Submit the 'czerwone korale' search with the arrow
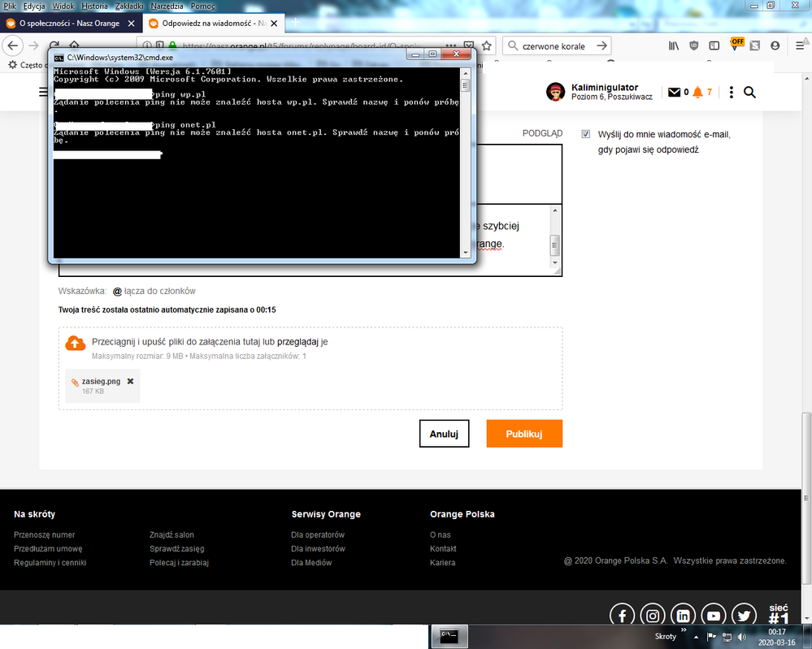This screenshot has height=649, width=812. tap(601, 45)
